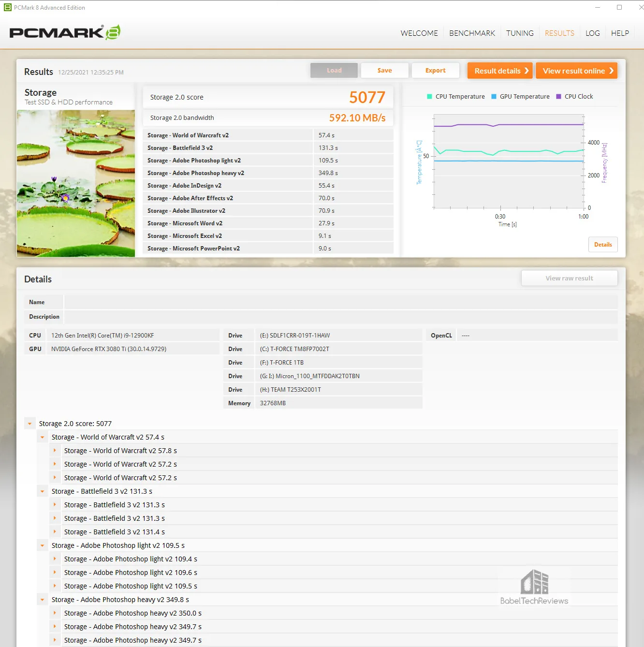Click the Details button under the chart
The width and height of the screenshot is (644, 647).
coord(603,244)
